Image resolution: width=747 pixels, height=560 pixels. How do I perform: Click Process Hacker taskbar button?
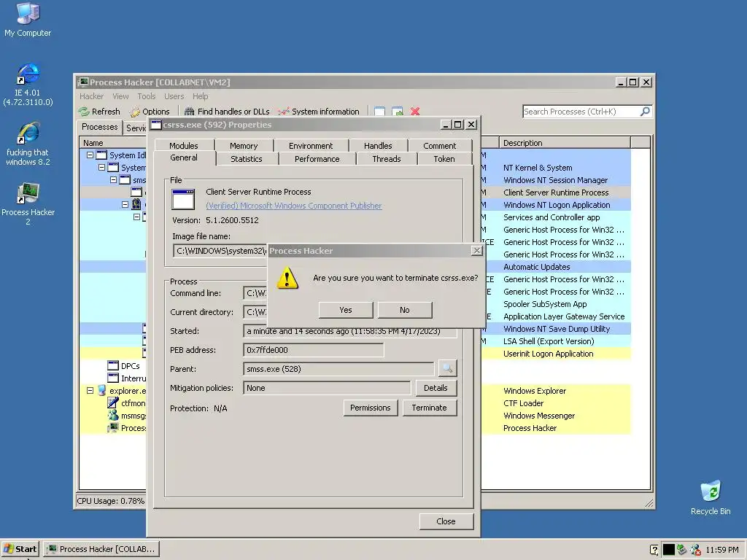pos(101,549)
